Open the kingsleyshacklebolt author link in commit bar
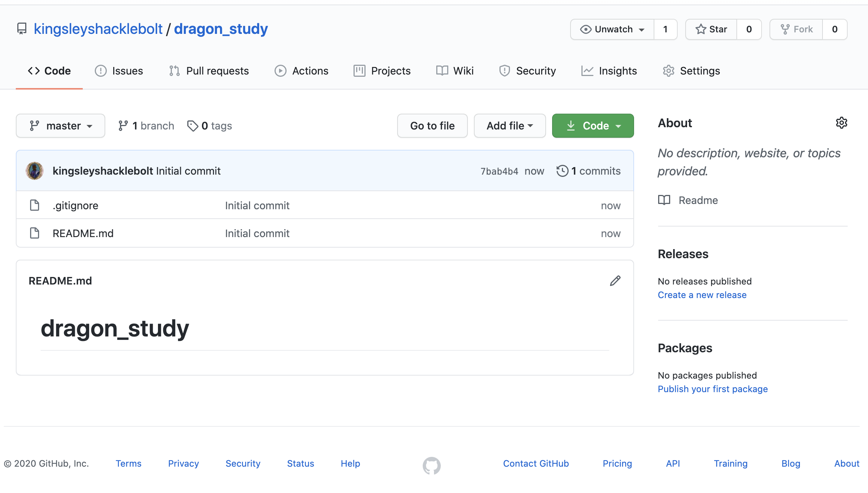Image resolution: width=868 pixels, height=493 pixels. [103, 171]
